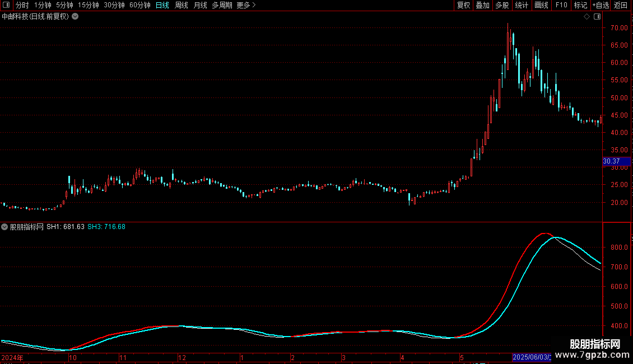Toggle the 统计 statistics tool
Image resolution: width=633 pixels, height=364 pixels.
click(x=522, y=5)
